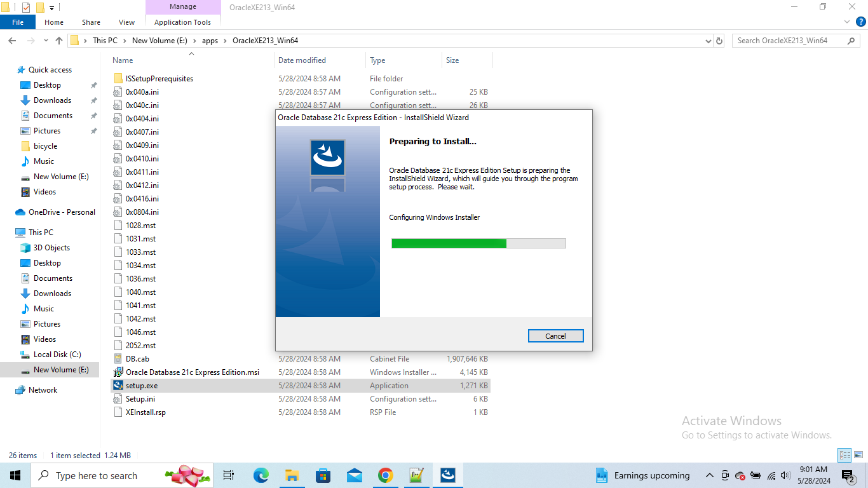Screen dimensions: 868x488
Task: Open the Oracle installer taskbar icon
Action: (448, 475)
